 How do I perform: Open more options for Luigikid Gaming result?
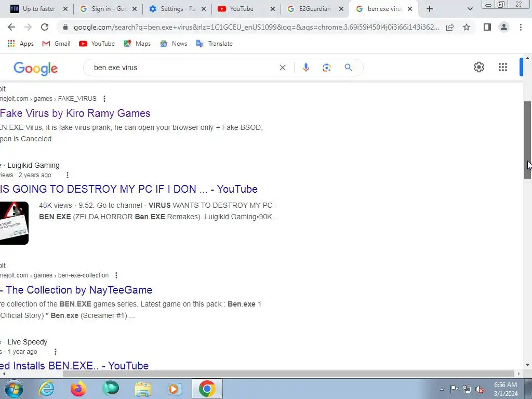pos(67,175)
